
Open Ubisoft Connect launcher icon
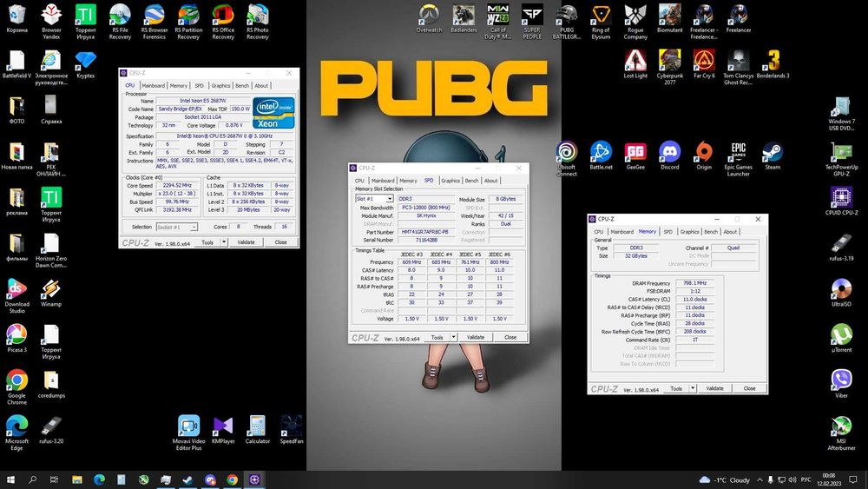[x=566, y=159]
